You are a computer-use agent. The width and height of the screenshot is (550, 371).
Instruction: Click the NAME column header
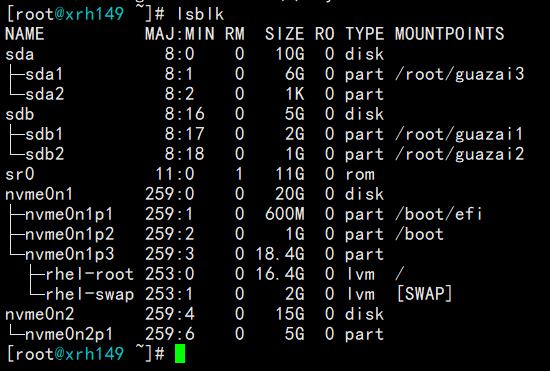25,34
